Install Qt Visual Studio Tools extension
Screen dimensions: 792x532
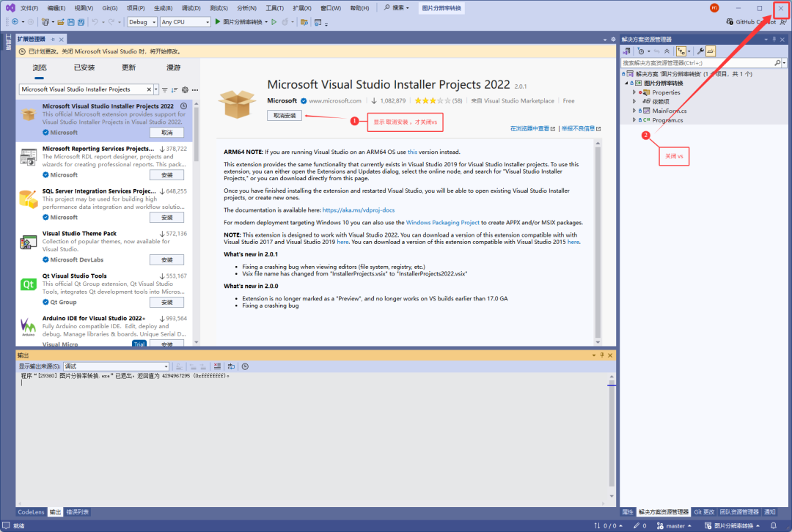coord(166,303)
